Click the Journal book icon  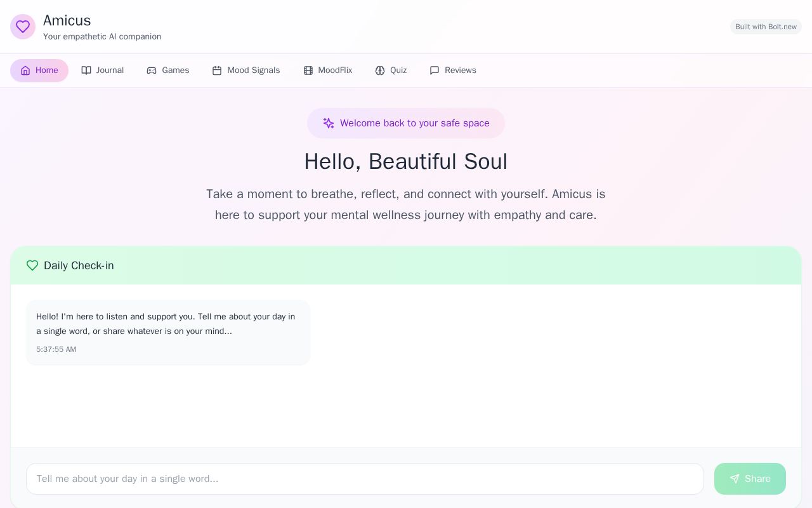[x=86, y=70]
